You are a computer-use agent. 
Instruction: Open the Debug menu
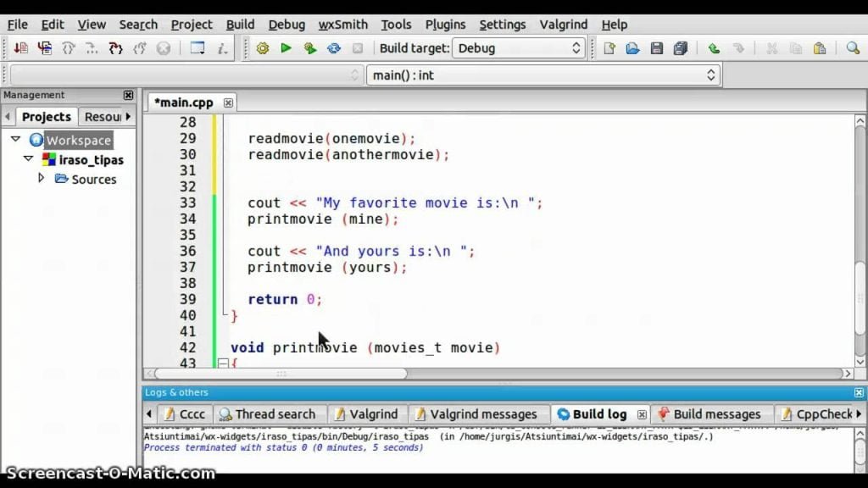tap(287, 25)
